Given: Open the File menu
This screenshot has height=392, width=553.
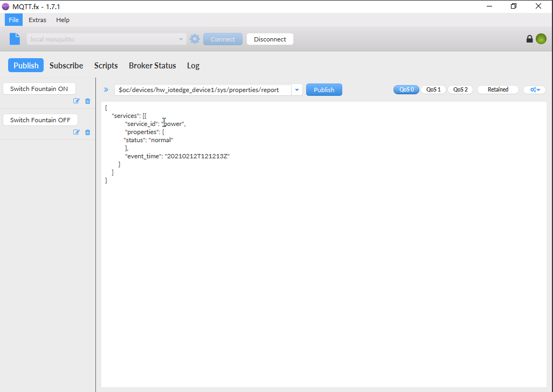Looking at the screenshot, I should point(14,20).
